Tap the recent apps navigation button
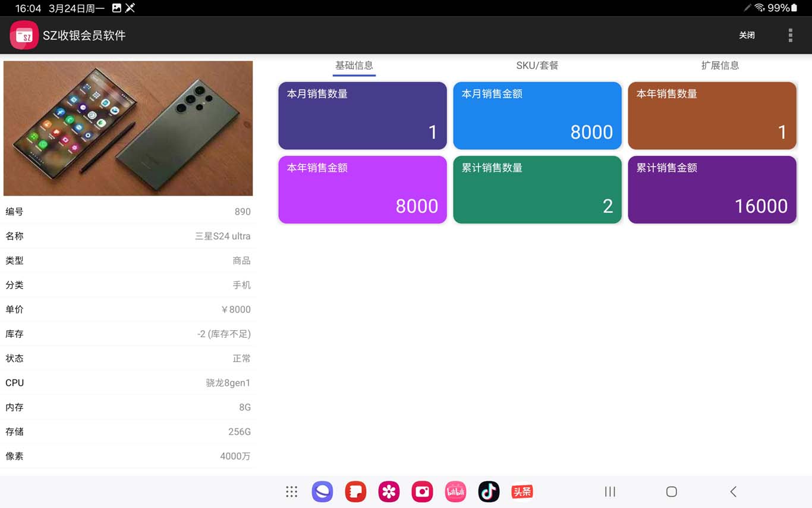Image resolution: width=812 pixels, height=508 pixels. (x=610, y=491)
